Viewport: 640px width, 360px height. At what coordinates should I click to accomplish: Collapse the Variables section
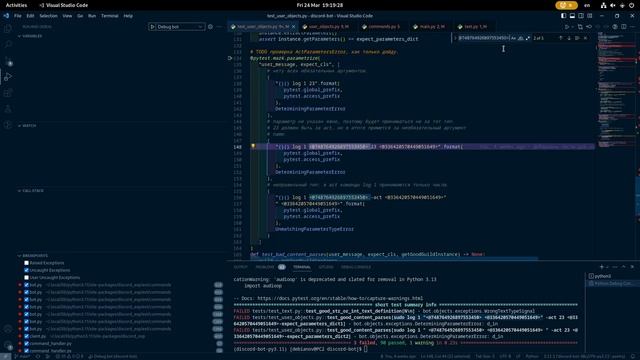click(x=29, y=36)
